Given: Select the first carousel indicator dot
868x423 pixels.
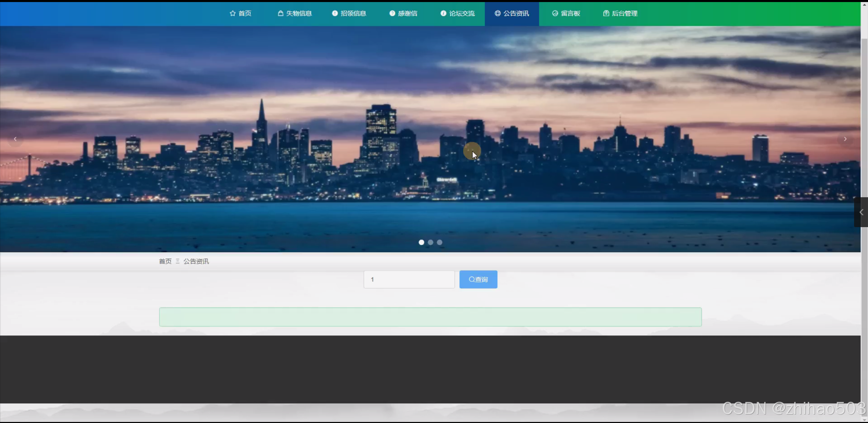Looking at the screenshot, I should point(421,242).
